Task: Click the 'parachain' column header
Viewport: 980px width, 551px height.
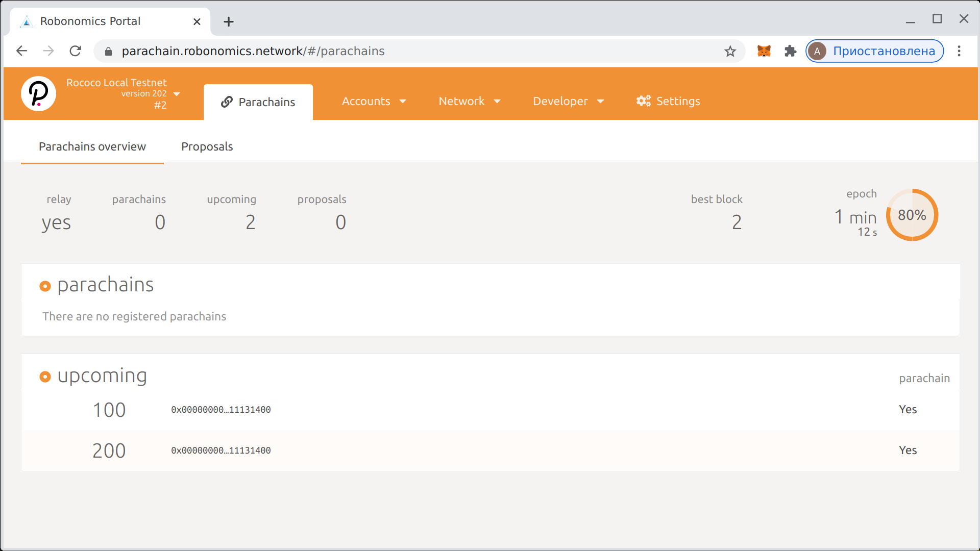Action: (x=924, y=378)
